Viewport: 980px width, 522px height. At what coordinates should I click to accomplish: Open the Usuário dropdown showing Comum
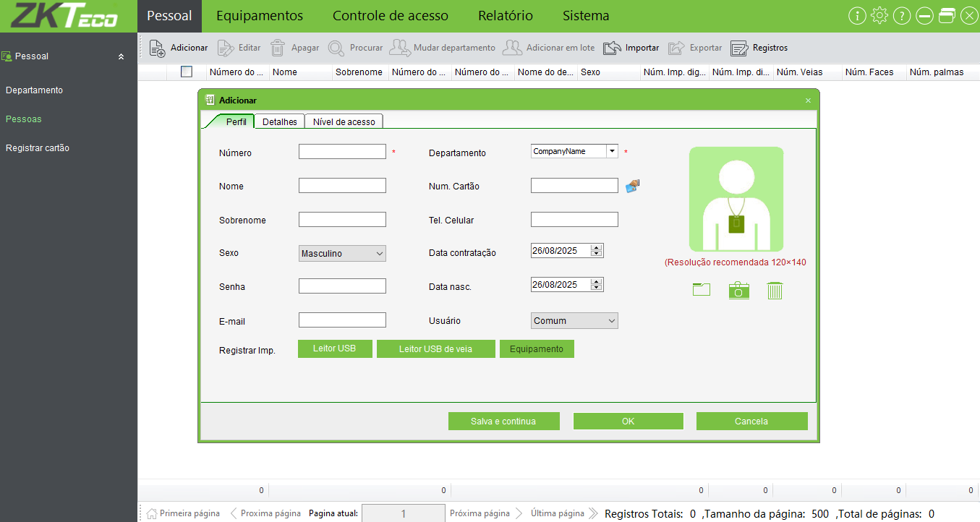coord(574,321)
